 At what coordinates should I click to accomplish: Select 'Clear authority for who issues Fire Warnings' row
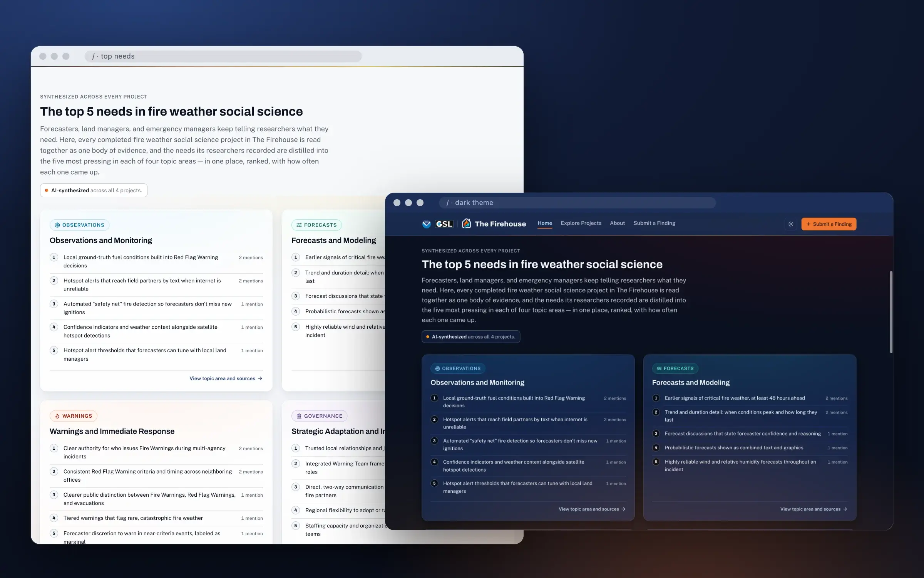tap(156, 452)
